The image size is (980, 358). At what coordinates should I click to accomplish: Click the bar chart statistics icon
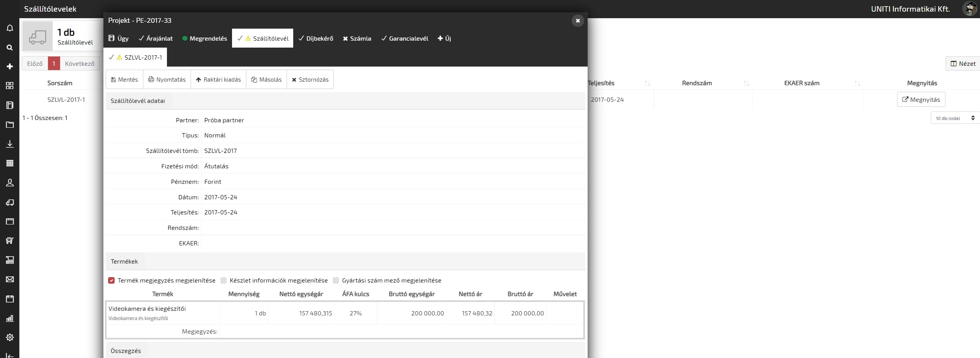(10, 318)
